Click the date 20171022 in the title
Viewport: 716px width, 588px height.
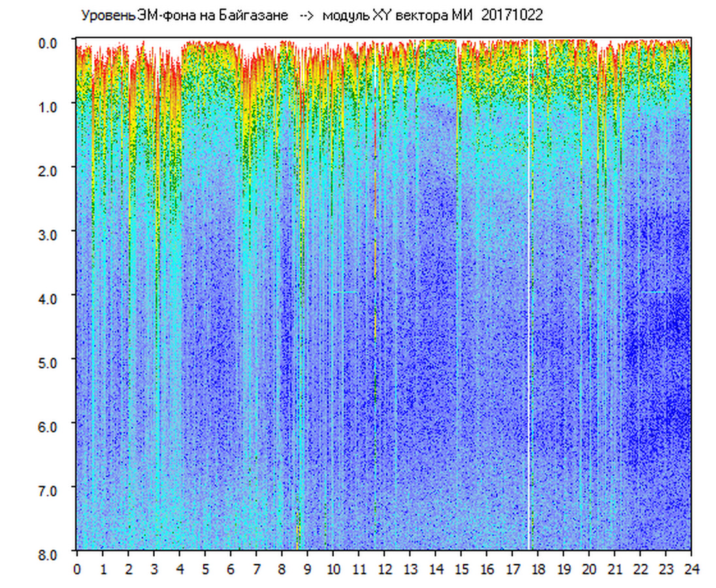tap(512, 16)
